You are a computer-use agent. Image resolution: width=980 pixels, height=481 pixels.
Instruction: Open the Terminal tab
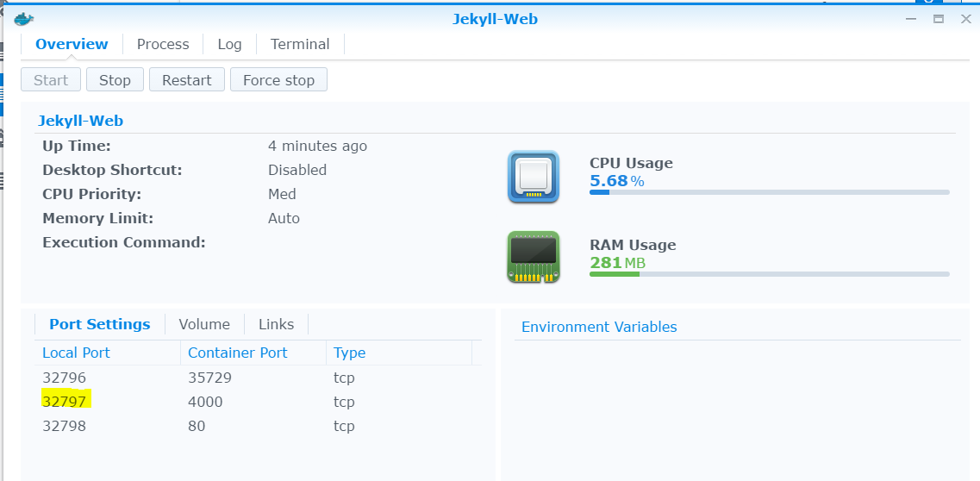(300, 44)
